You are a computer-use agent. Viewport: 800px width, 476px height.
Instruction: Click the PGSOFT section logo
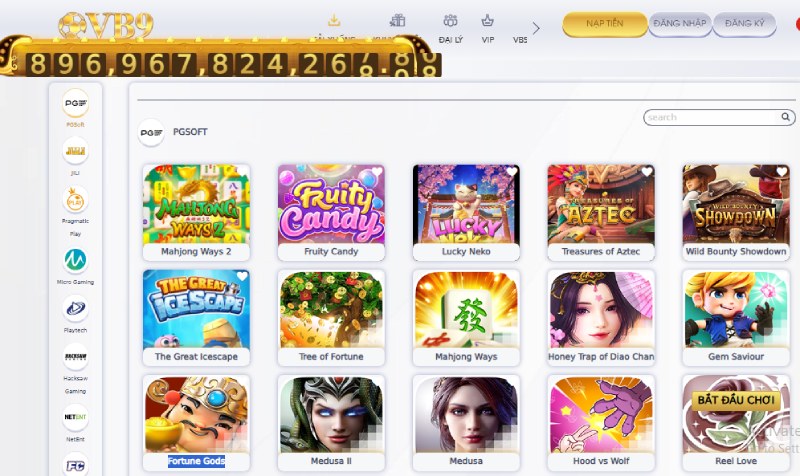(x=151, y=133)
